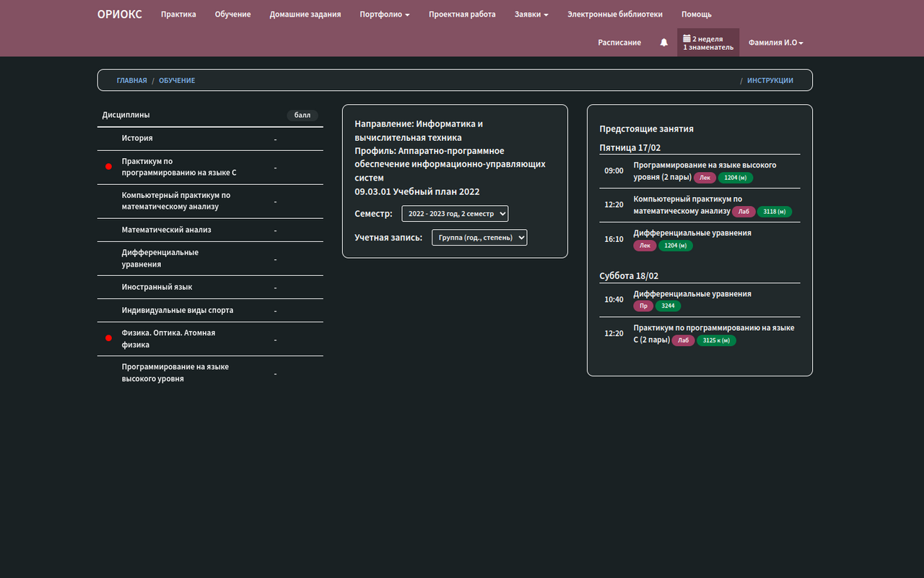Open the Расписание link
The width and height of the screenshot is (924, 578).
click(619, 43)
